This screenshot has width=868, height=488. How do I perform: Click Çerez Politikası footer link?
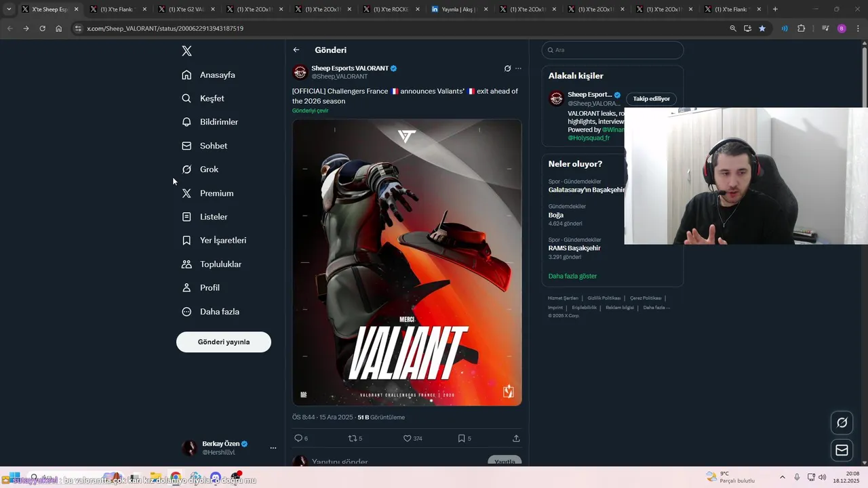click(646, 298)
